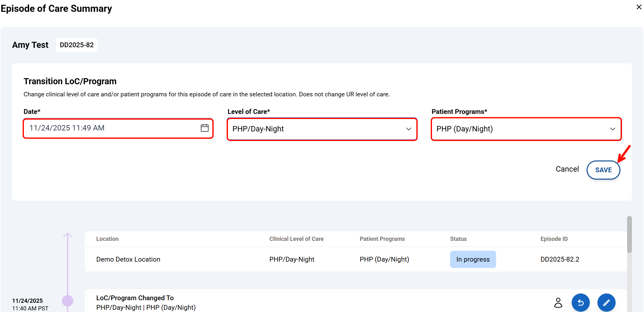The width and height of the screenshot is (644, 312).
Task: Click the vertical scrollbar of episode list
Action: (629, 234)
